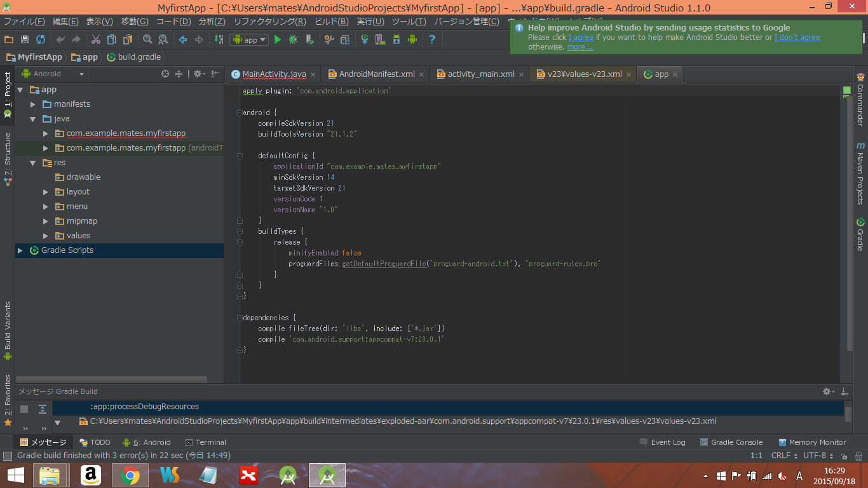Open Chrome from Windows taskbar
This screenshot has width=868, height=488.
(x=130, y=475)
